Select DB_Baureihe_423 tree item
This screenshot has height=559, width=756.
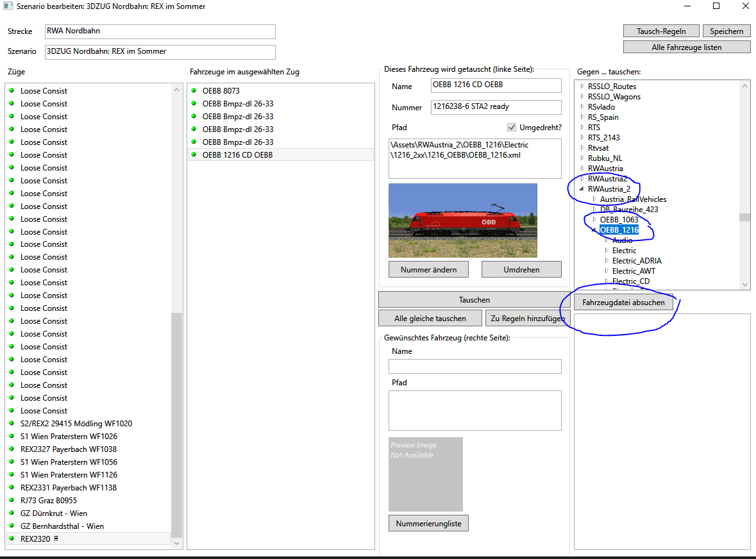tap(628, 209)
